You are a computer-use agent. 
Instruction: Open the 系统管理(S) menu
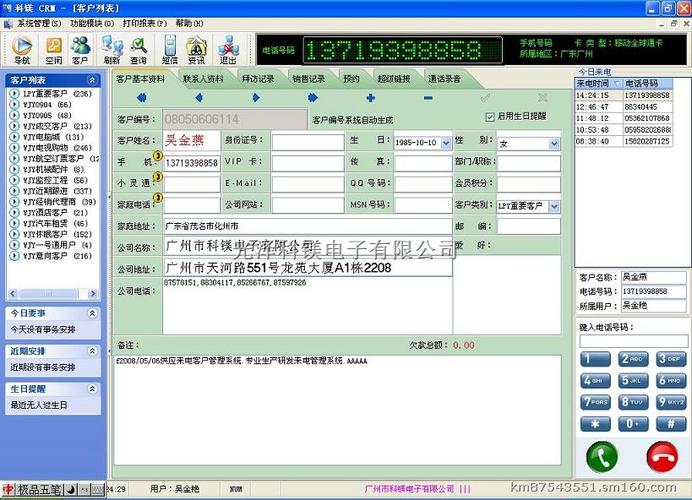tap(39, 23)
